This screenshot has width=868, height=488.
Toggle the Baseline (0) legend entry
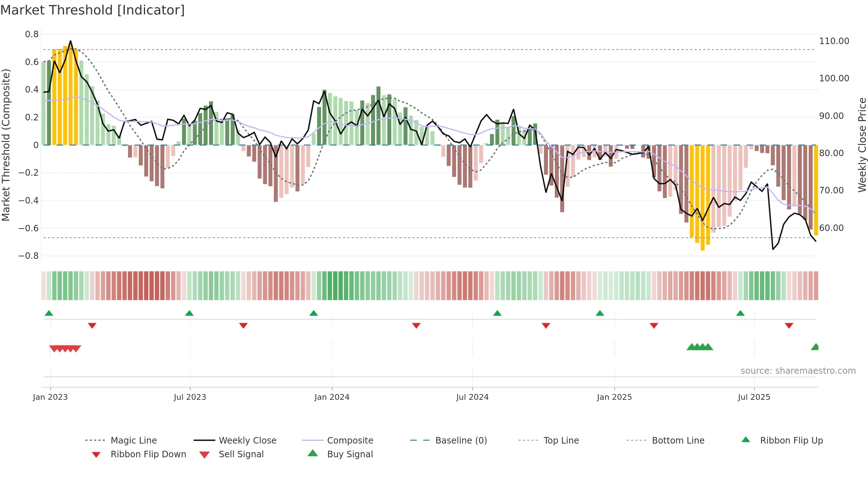click(x=448, y=440)
